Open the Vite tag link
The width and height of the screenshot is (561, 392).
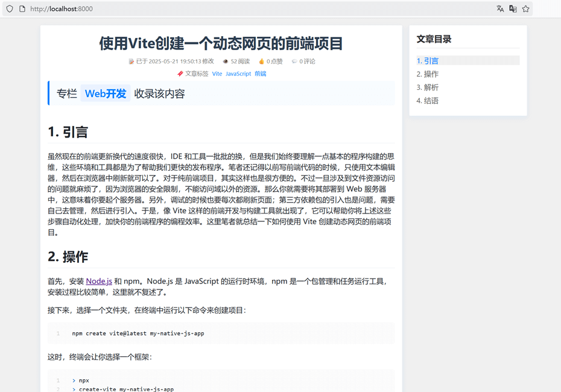217,73
